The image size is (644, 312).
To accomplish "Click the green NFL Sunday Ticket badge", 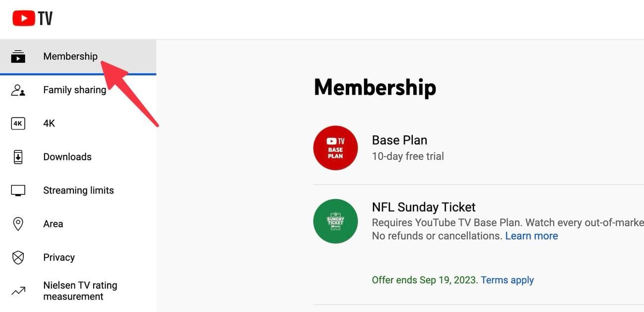I will click(x=335, y=221).
